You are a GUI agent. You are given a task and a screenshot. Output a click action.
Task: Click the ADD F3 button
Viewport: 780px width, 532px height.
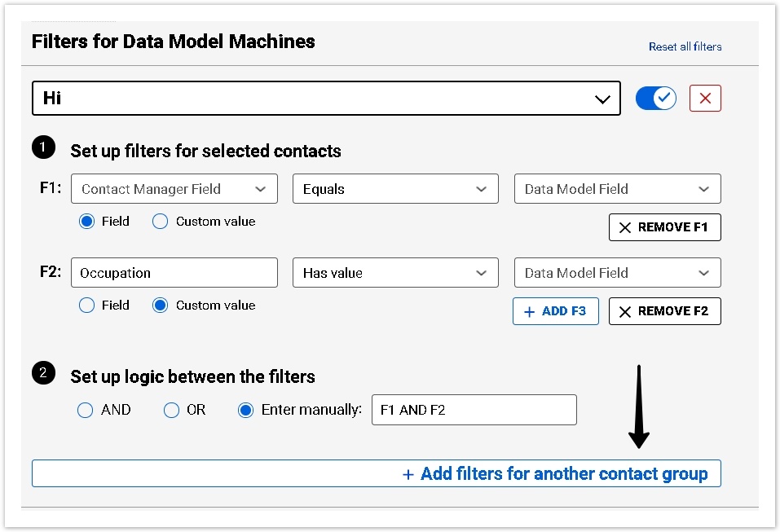(555, 311)
